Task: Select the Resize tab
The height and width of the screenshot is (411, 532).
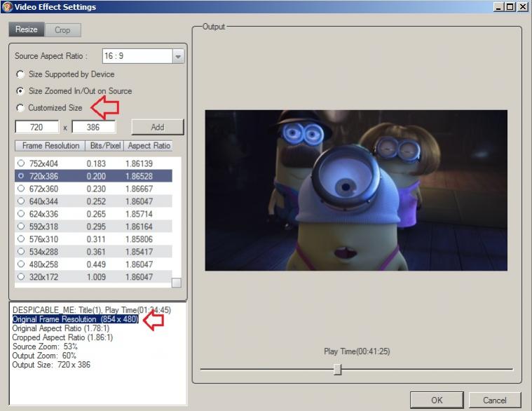Action: [x=27, y=29]
